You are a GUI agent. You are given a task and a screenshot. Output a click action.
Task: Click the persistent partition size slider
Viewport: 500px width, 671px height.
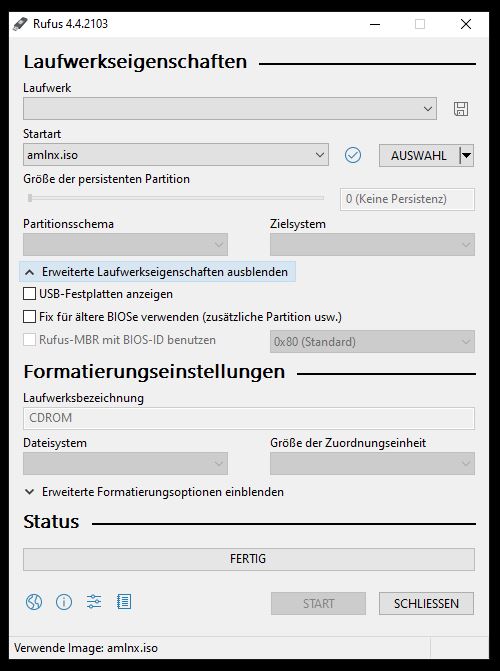pyautogui.click(x=174, y=198)
